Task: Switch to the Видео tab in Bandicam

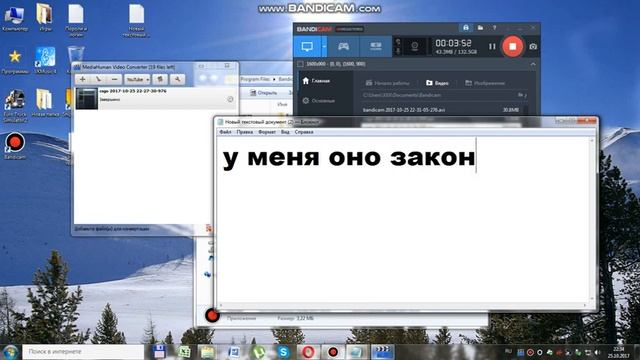Action: click(437, 83)
